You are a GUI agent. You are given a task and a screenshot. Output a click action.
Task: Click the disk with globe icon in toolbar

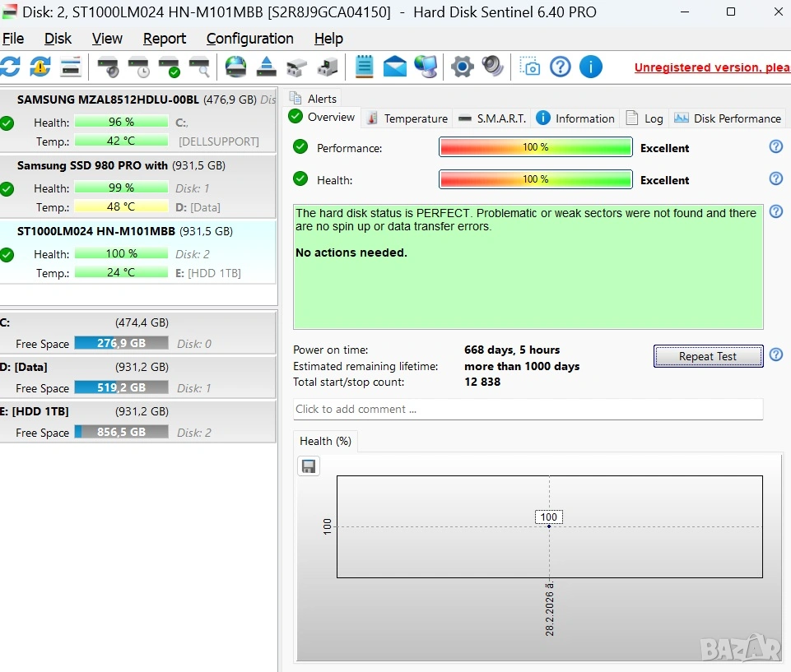(235, 67)
